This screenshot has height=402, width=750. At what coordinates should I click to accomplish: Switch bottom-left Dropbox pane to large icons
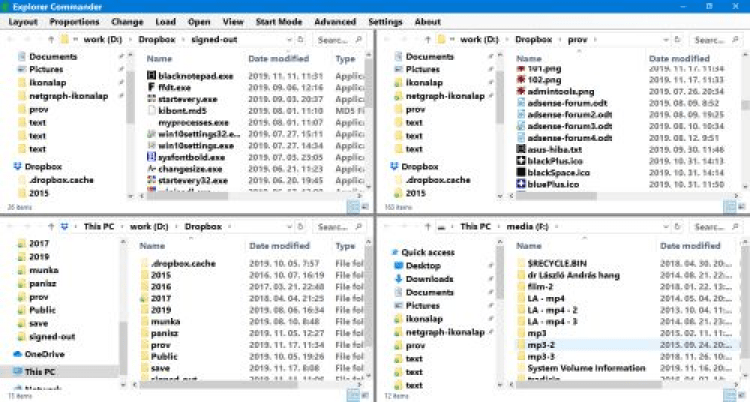pos(365,395)
